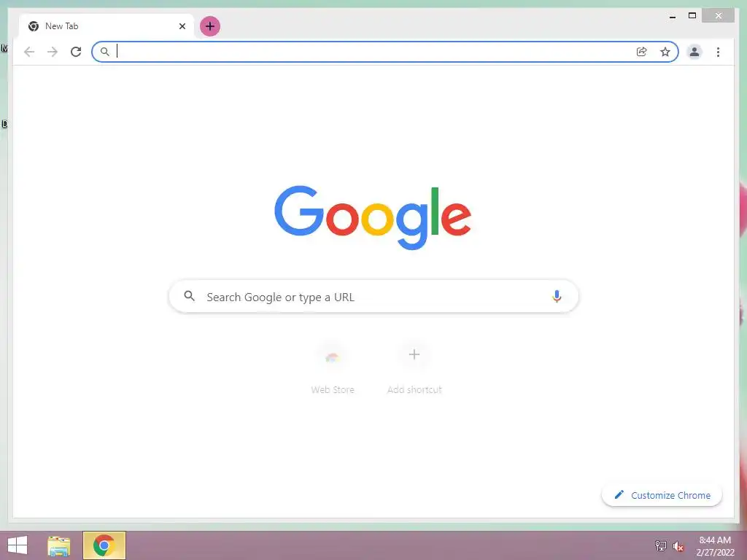This screenshot has width=747, height=560.
Task: Select the New Tab tab
Action: pos(107,26)
